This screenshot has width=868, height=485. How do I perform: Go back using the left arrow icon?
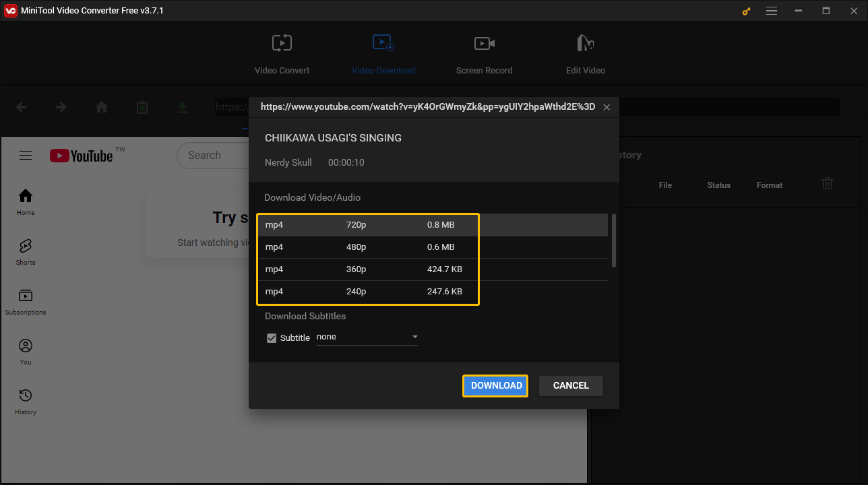pyautogui.click(x=22, y=107)
